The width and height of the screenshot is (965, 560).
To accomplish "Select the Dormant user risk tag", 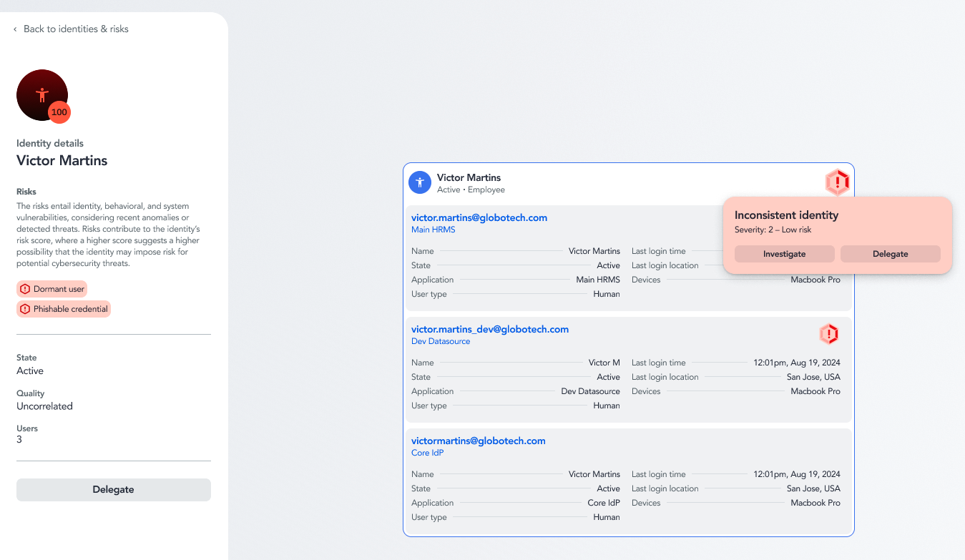I will [x=52, y=289].
